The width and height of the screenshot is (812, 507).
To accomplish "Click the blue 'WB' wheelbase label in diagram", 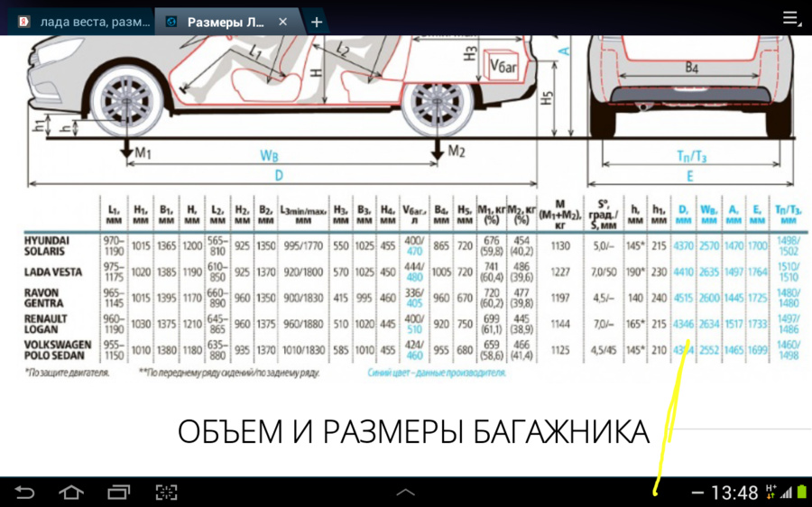I will pyautogui.click(x=269, y=155).
